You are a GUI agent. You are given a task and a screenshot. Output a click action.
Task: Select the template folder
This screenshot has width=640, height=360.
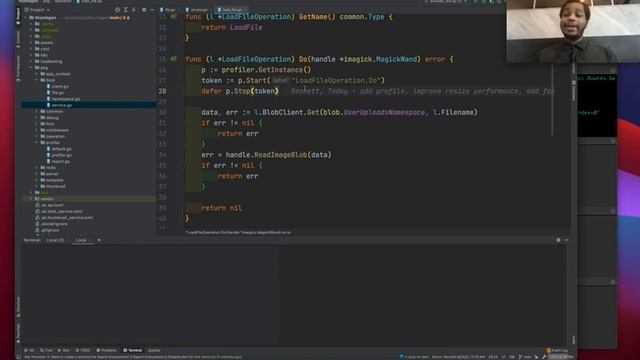52,180
